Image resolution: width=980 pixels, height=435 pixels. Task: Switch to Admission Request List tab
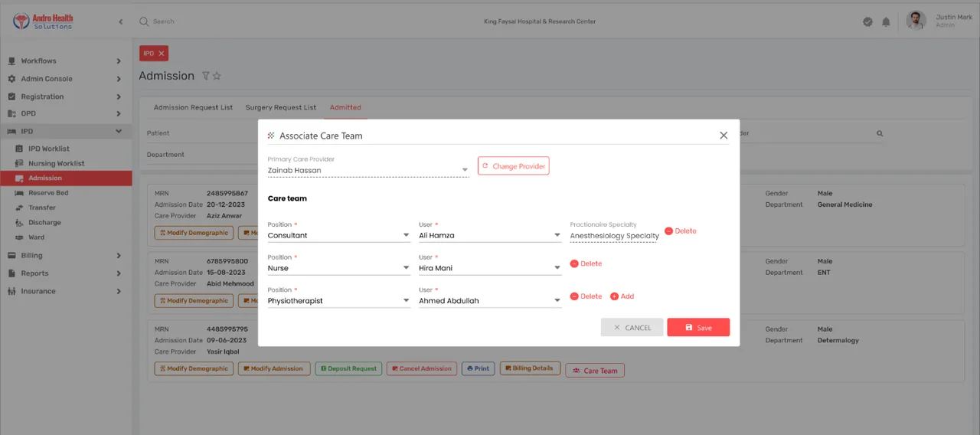(x=193, y=107)
